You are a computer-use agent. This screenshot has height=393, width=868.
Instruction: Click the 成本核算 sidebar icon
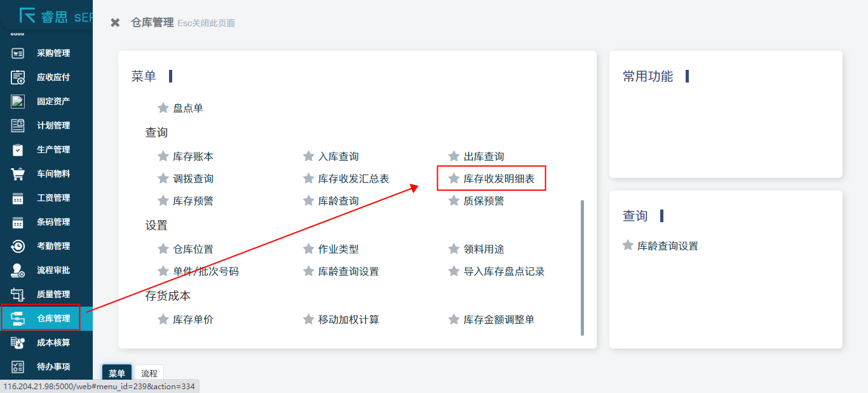click(x=18, y=343)
